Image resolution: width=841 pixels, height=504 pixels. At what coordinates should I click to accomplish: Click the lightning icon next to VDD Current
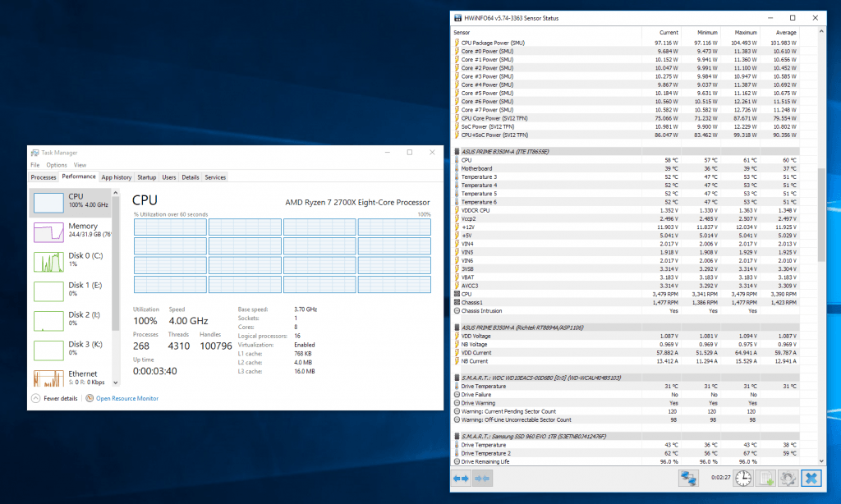coord(457,353)
